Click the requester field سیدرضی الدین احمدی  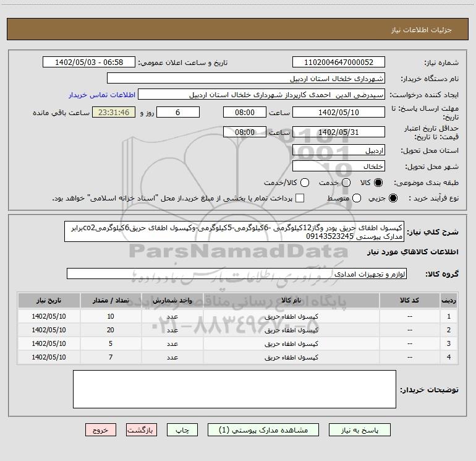(261, 95)
